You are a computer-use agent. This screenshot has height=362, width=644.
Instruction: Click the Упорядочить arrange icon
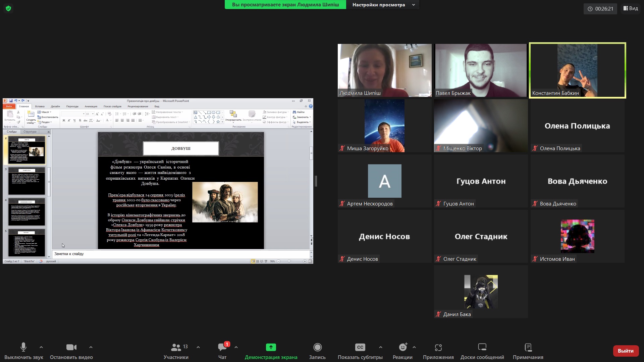pyautogui.click(x=233, y=114)
